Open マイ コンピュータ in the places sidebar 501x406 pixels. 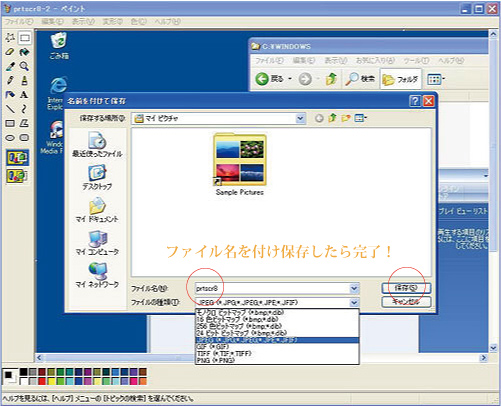[97, 243]
